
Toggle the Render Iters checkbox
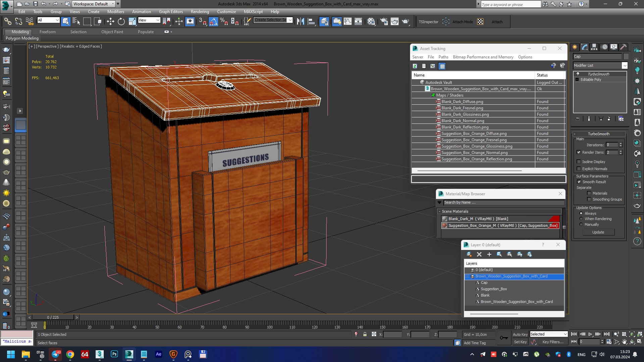point(579,152)
